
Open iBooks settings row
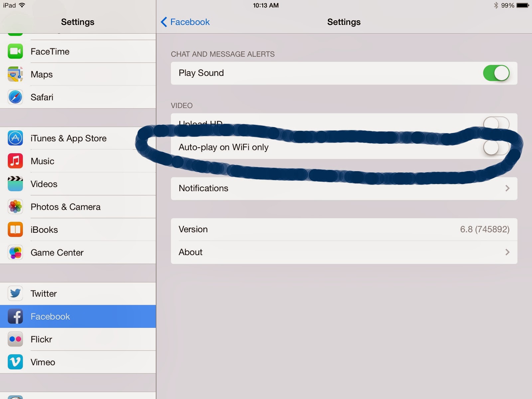78,229
